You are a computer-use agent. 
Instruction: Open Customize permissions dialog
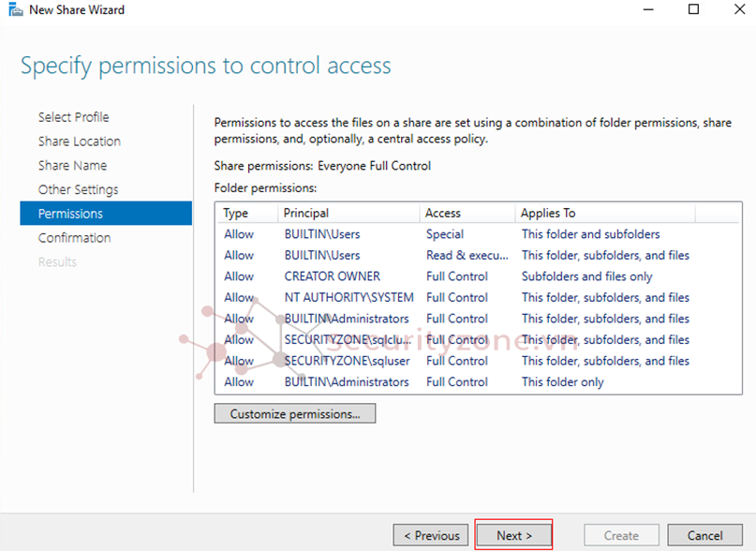294,413
